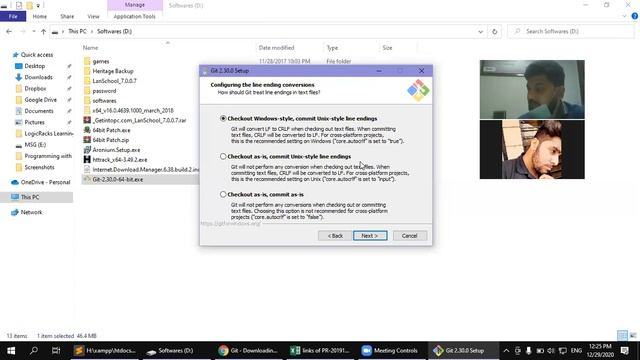The width and height of the screenshot is (640, 360).
Task: Select Network in navigation pane
Action: click(x=31, y=212)
